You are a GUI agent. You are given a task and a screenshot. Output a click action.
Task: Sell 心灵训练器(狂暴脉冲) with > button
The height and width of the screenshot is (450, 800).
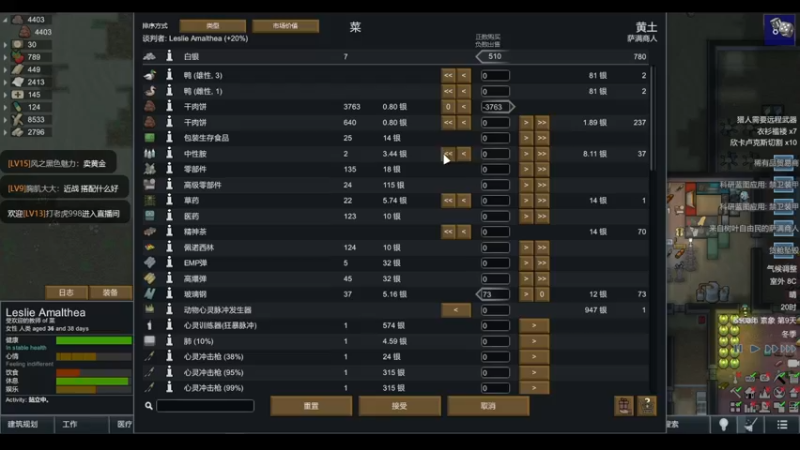coord(534,326)
